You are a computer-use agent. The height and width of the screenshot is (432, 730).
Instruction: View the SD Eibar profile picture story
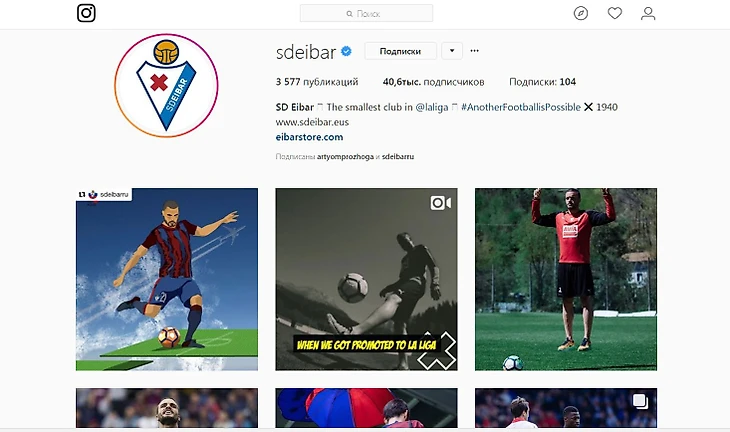pos(166,85)
